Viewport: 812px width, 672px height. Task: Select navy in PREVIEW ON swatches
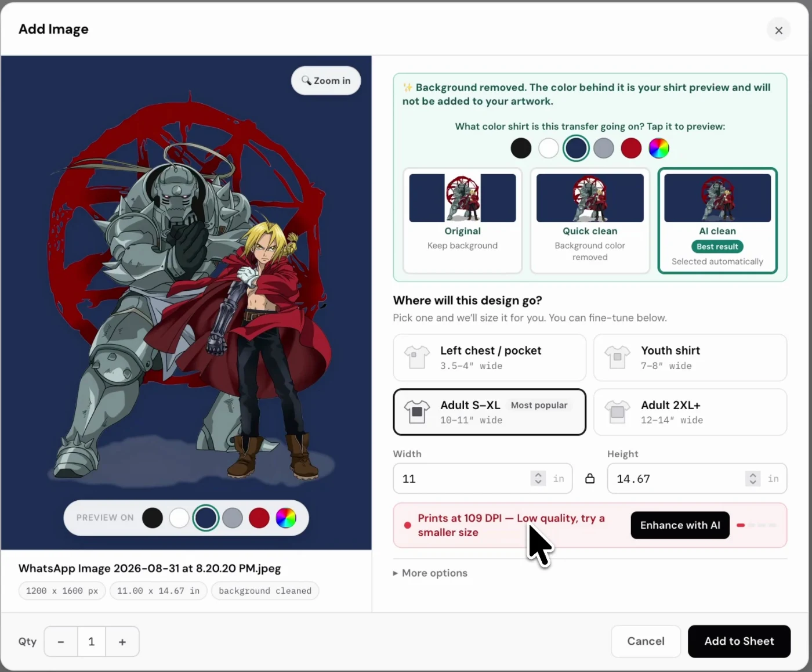206,518
